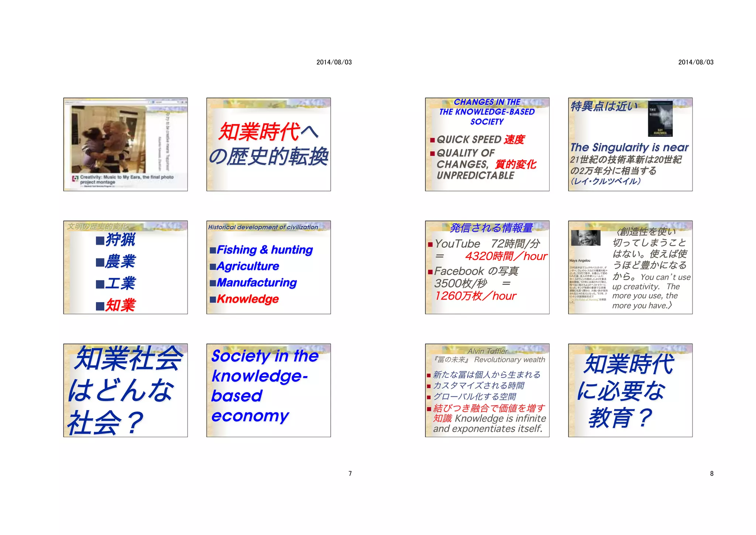Image resolution: width=756 pixels, height=535 pixels.
Task: Click the left page date 2014/08/03
Action: coord(334,62)
